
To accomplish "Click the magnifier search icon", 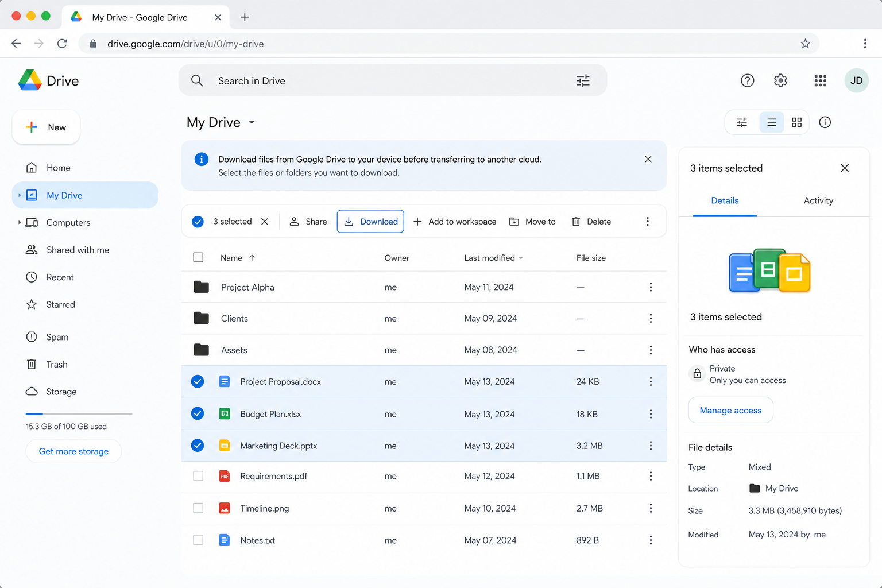I will [x=197, y=80].
